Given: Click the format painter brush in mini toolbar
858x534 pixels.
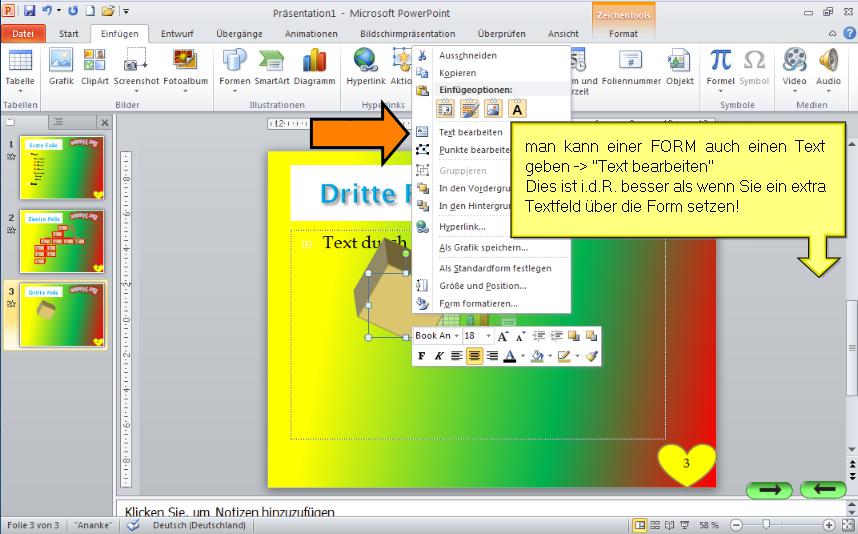Looking at the screenshot, I should pos(591,356).
